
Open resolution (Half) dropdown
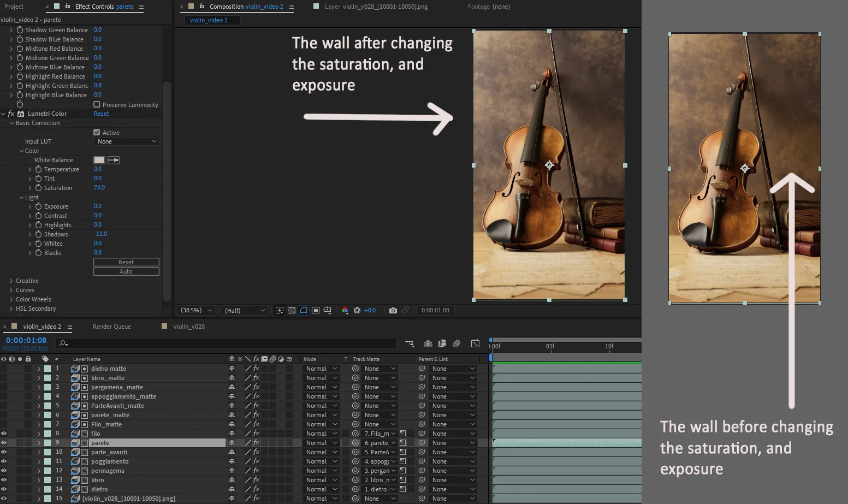click(245, 310)
